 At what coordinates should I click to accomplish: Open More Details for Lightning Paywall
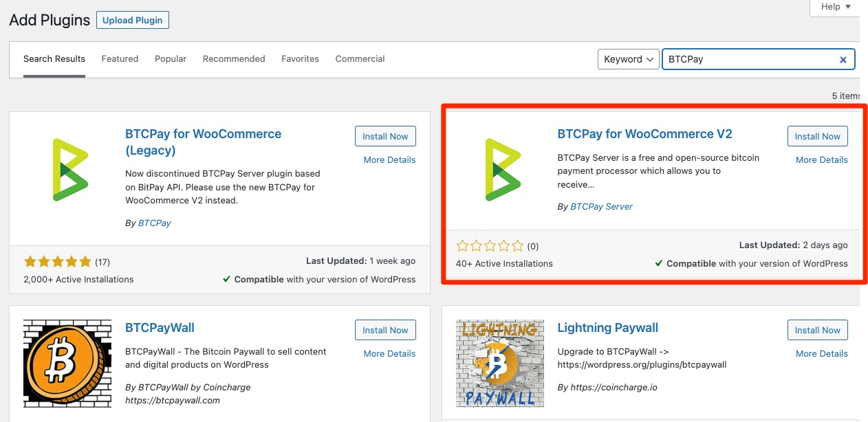[x=822, y=354]
